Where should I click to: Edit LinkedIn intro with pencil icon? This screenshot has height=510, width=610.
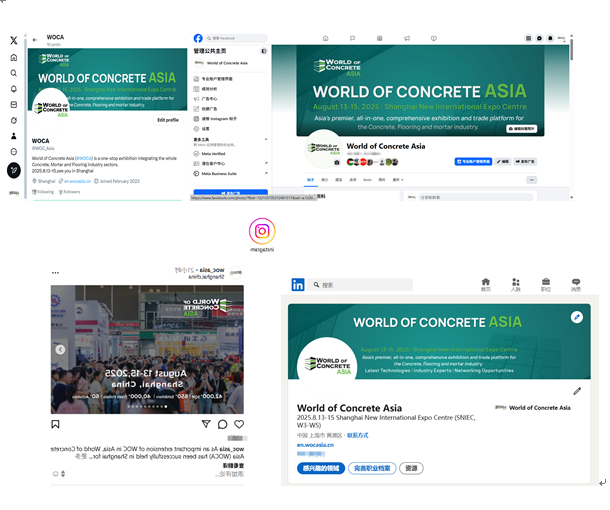(577, 391)
